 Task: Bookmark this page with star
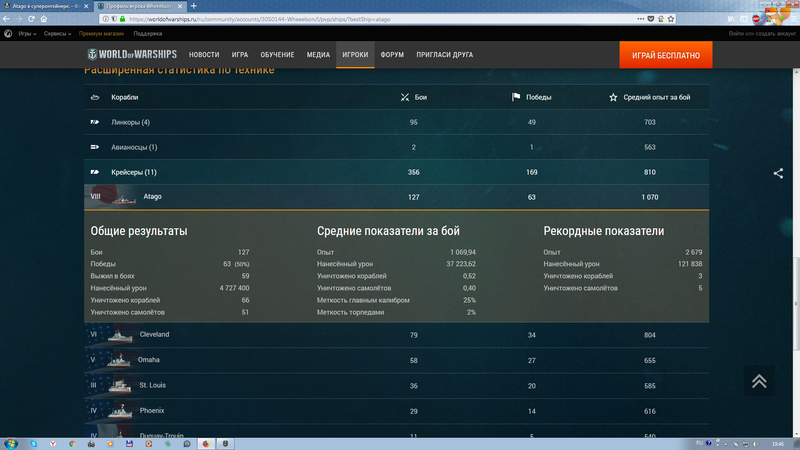671,19
